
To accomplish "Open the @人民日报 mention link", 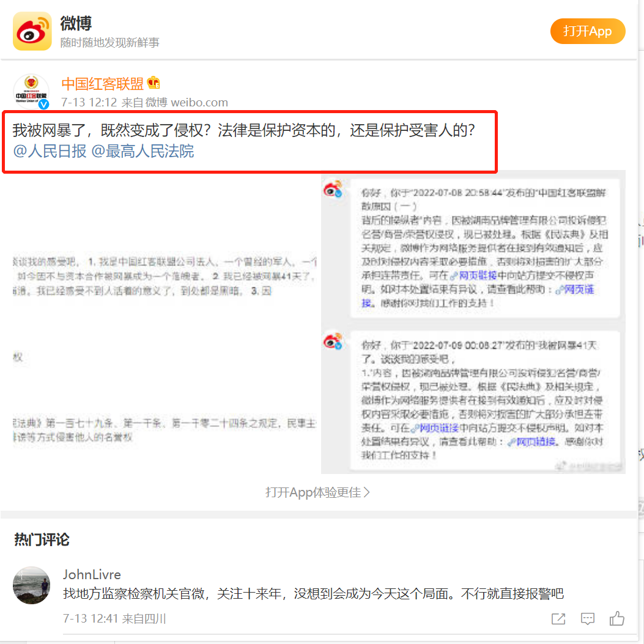I will pyautogui.click(x=50, y=151).
